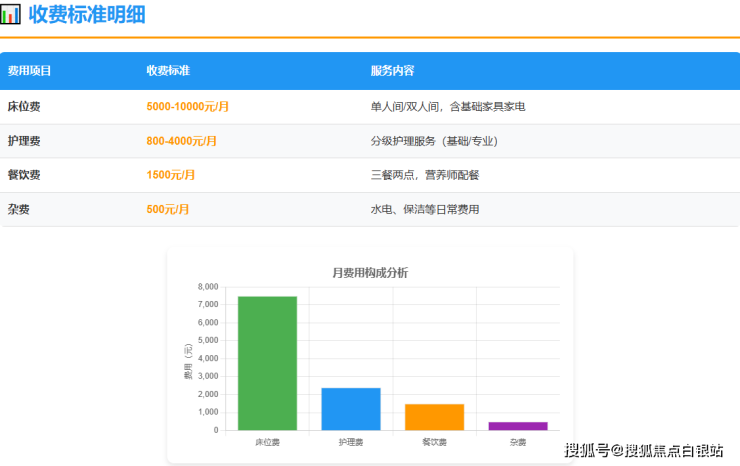Click the 床位费 row label
This screenshot has width=740, height=466.
click(24, 106)
